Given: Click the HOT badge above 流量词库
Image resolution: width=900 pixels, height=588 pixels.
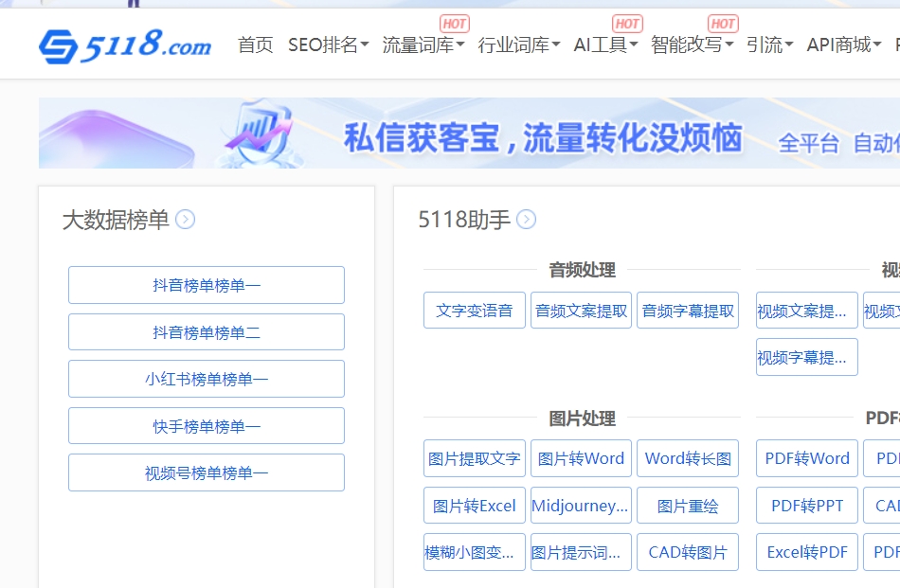Looking at the screenshot, I should pyautogui.click(x=453, y=24).
